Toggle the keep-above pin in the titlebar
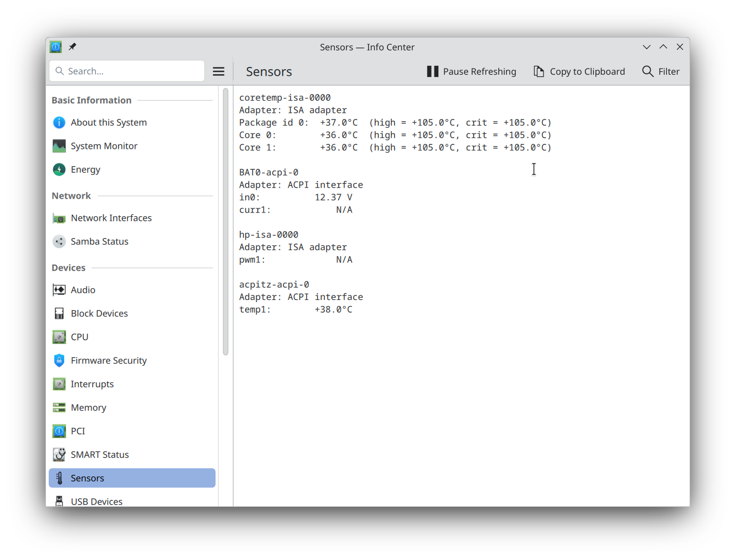This screenshot has height=560, width=735. pos(72,47)
